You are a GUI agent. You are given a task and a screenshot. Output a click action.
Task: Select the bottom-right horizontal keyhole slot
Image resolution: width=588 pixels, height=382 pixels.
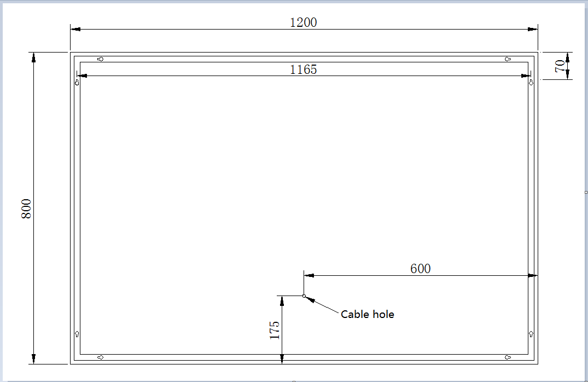(x=508, y=357)
